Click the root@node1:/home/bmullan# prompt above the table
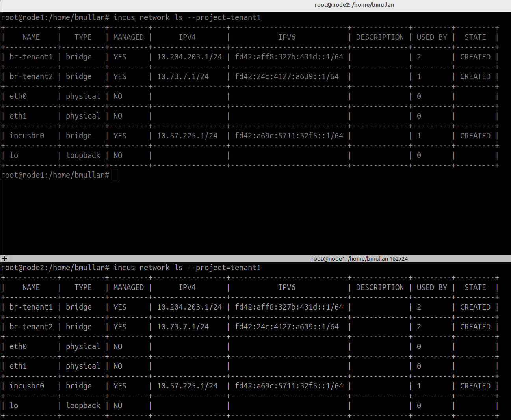Screen dimensions: 511x420 coord(55,17)
